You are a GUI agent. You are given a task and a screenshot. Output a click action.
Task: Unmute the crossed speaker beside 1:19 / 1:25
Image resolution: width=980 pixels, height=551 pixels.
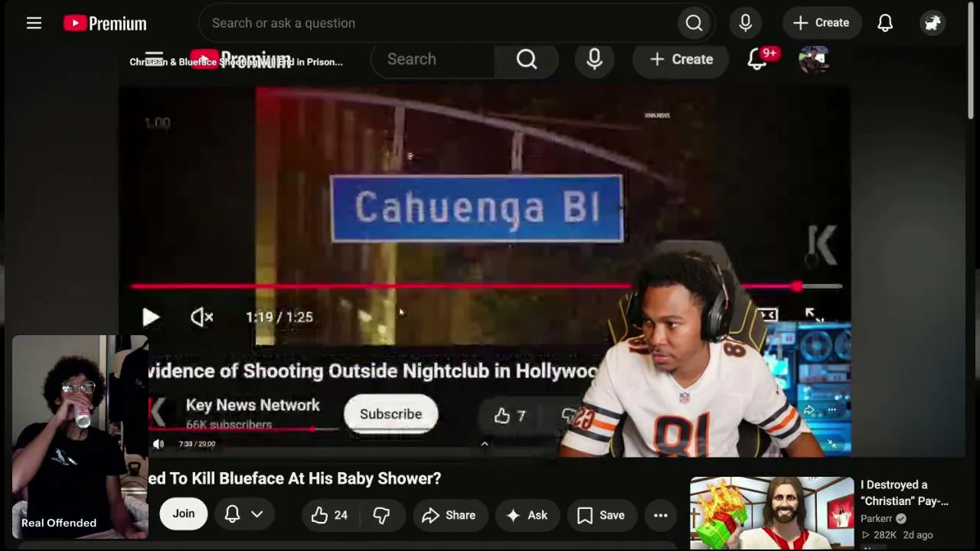pyautogui.click(x=201, y=317)
